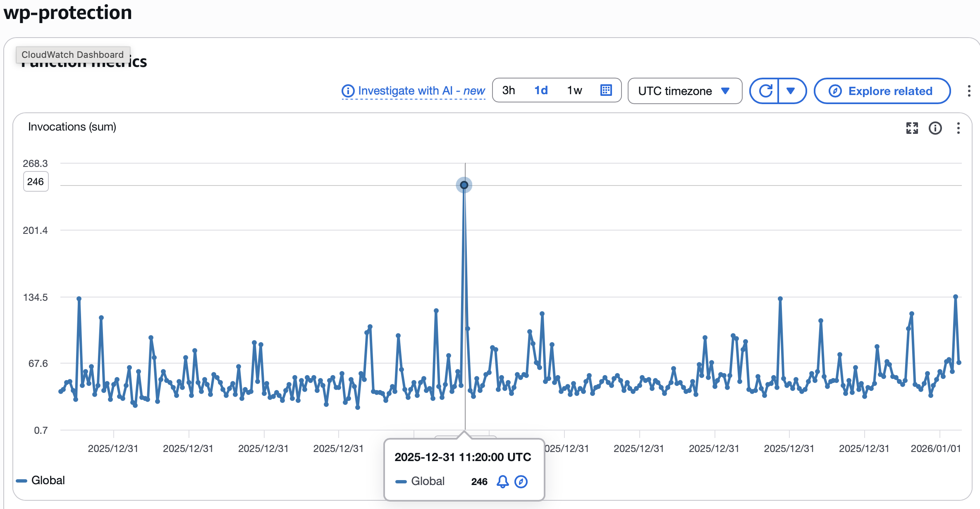
Task: Click the 246 value label on y-axis
Action: (x=36, y=182)
